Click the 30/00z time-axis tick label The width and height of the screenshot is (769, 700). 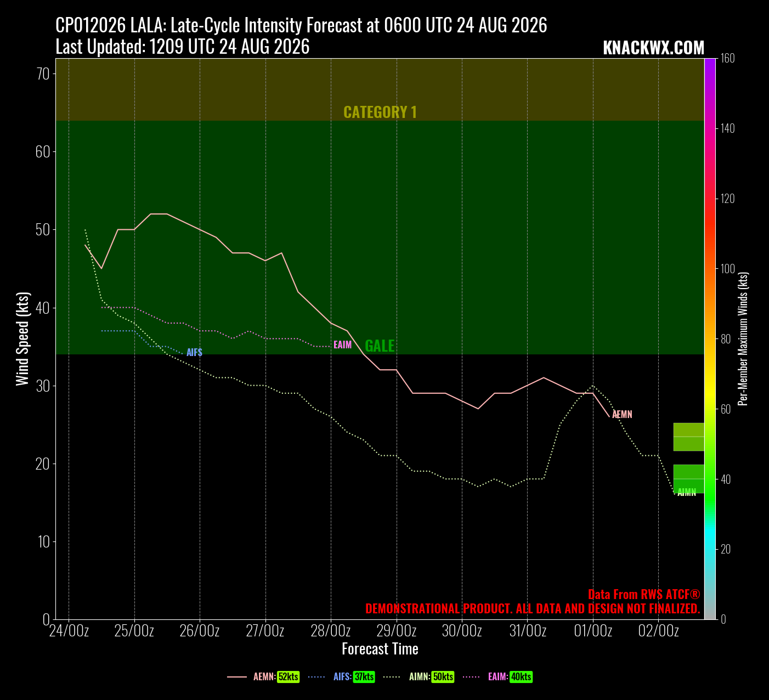click(462, 631)
